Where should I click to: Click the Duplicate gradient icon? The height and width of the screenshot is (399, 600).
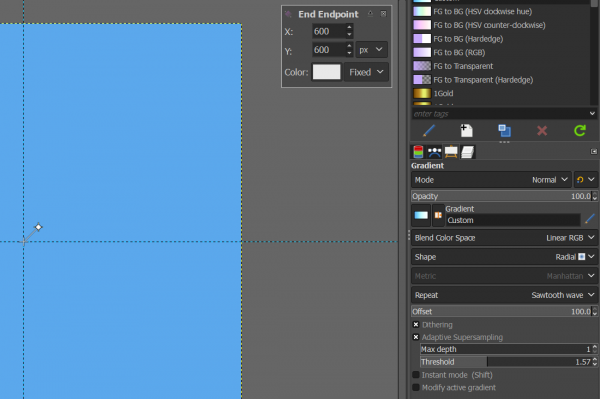pyautogui.click(x=504, y=131)
